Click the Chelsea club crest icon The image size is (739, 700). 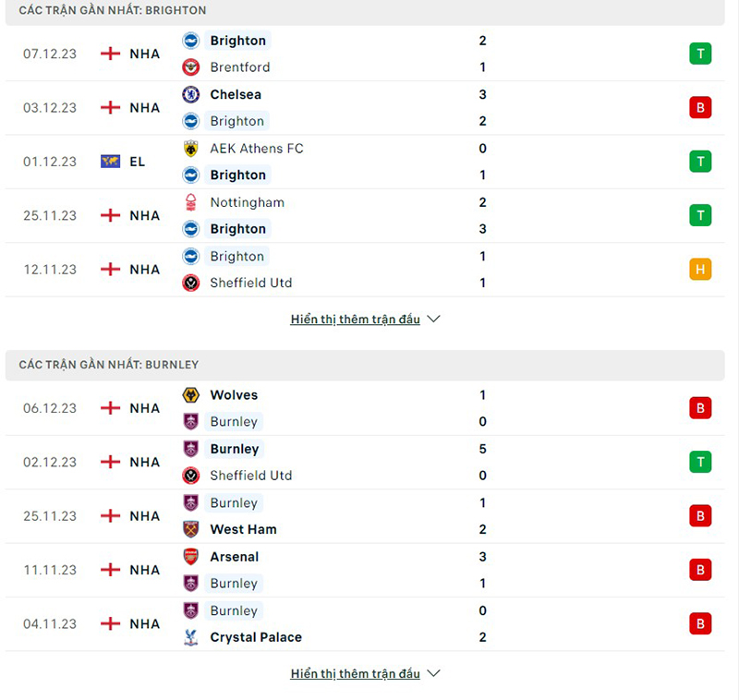(x=191, y=94)
